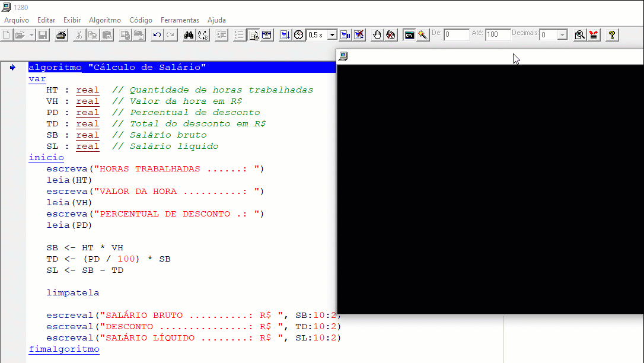Image resolution: width=644 pixels, height=363 pixels.
Task: Click the A-to-B Replace icon
Action: [x=203, y=35]
